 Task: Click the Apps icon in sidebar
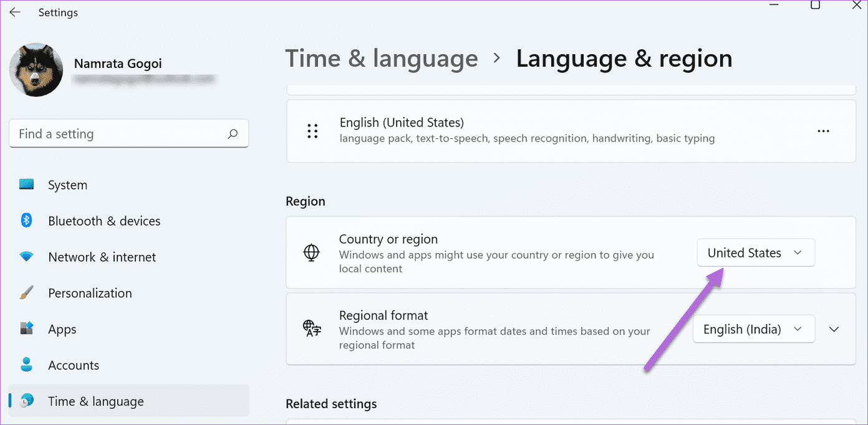tap(26, 328)
